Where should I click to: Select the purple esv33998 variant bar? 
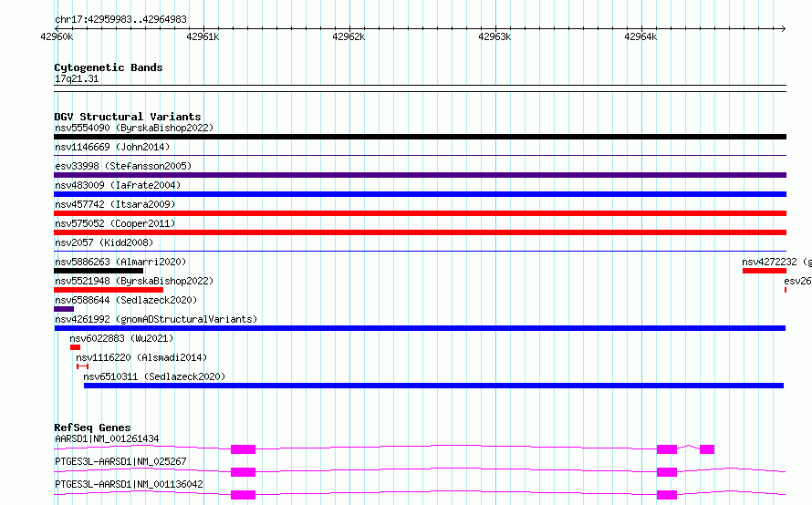420,175
